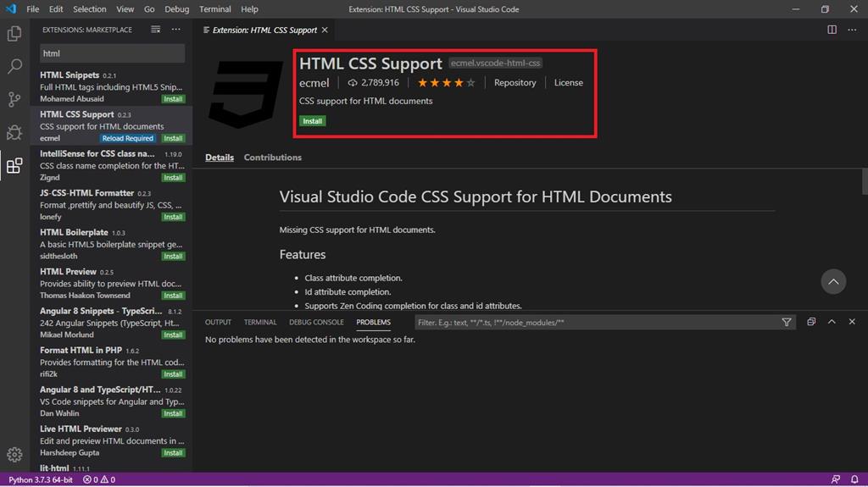Select HTML Boilerplate in the extension list
This screenshot has width=868, height=487.
[111, 244]
